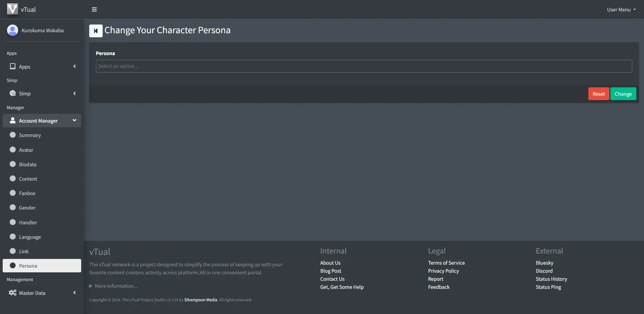Select the Gender circle bullet in the sidebar

[x=13, y=208]
